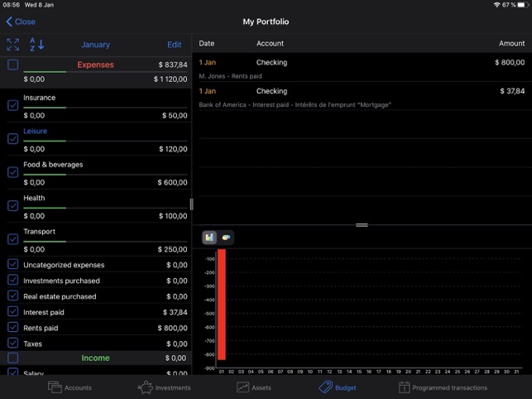Screen dimensions: 532x399
Task: Toggle the Income group checkbox
Action: point(13,358)
